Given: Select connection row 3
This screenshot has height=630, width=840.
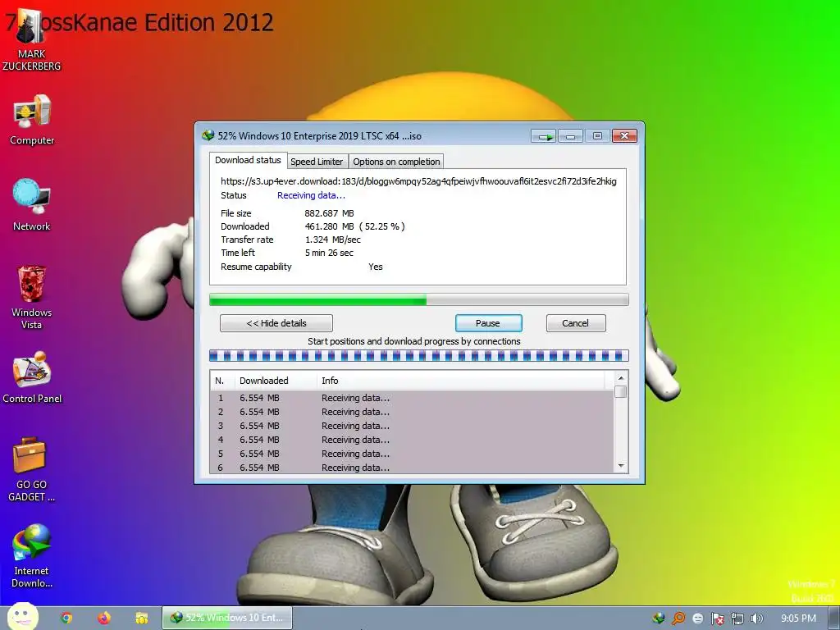Looking at the screenshot, I should [412, 426].
